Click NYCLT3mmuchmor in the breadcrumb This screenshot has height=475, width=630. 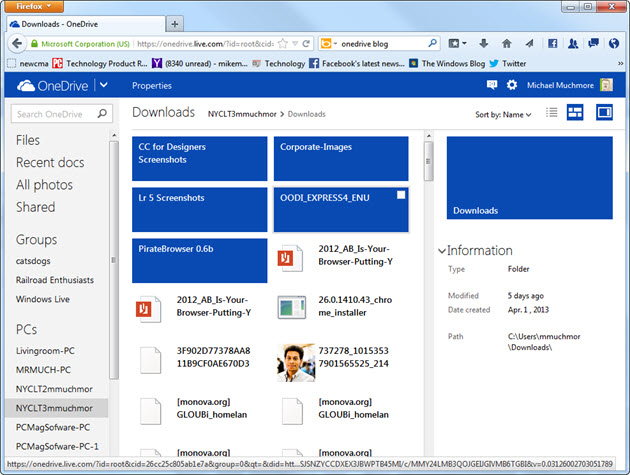point(242,114)
